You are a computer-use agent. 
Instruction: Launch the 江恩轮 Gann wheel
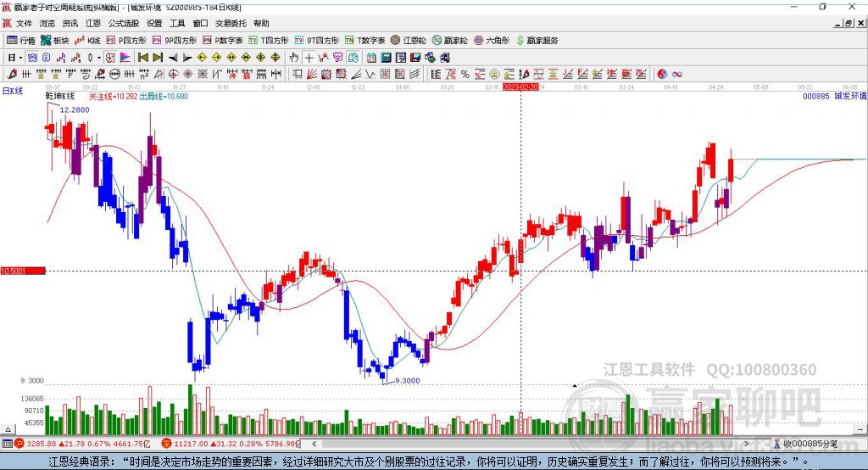(x=409, y=41)
